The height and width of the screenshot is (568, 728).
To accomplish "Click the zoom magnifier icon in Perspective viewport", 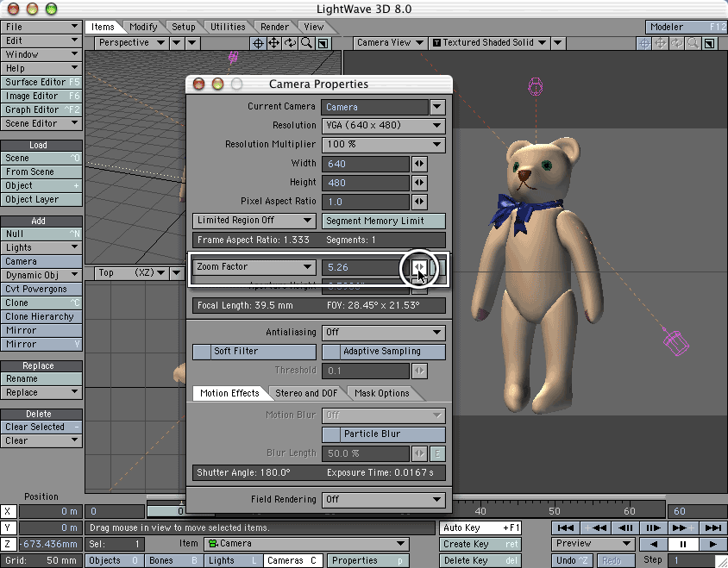I will click(306, 43).
